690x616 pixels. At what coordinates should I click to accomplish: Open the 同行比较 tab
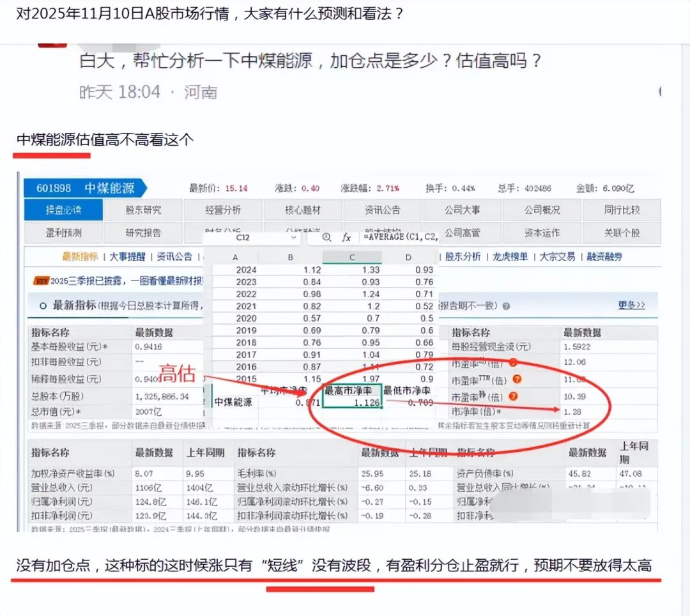pos(622,210)
